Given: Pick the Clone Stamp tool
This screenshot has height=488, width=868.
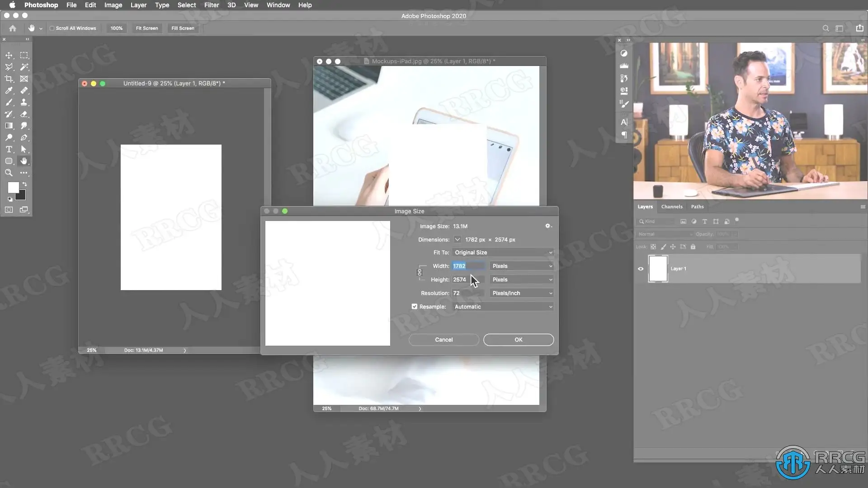Looking at the screenshot, I should [x=24, y=102].
